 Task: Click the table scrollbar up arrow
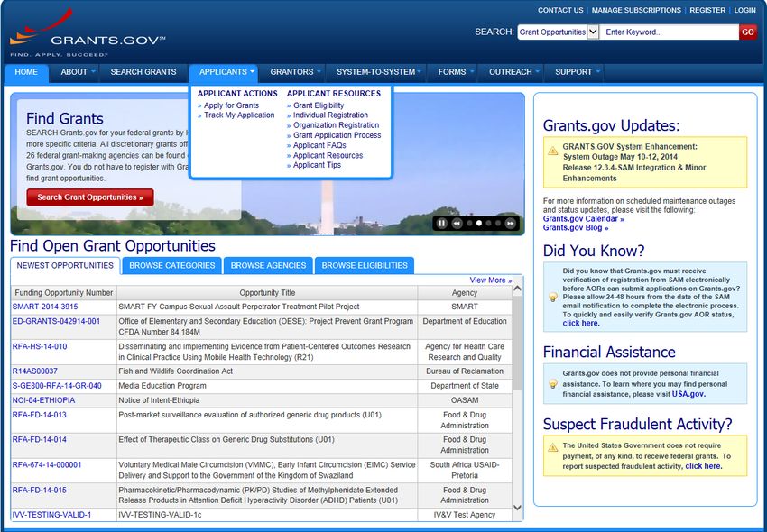pos(517,289)
